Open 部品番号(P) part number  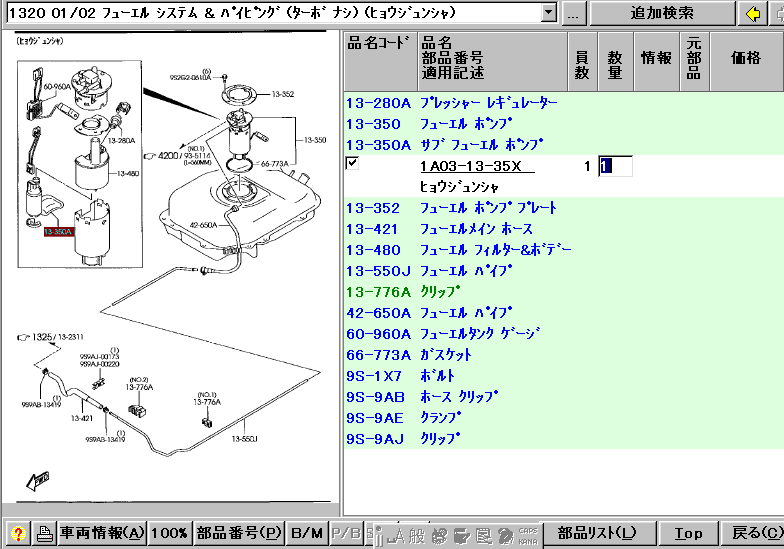point(239,534)
